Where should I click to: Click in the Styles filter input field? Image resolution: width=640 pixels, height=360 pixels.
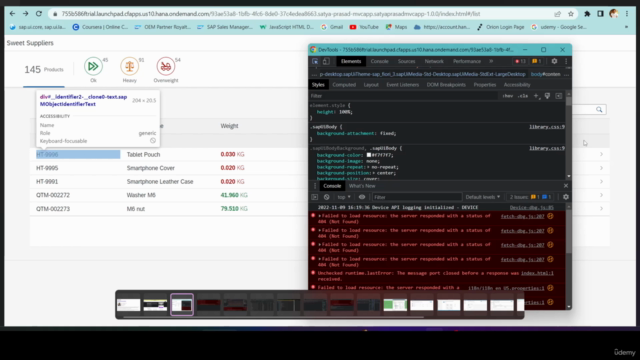pos(404,96)
